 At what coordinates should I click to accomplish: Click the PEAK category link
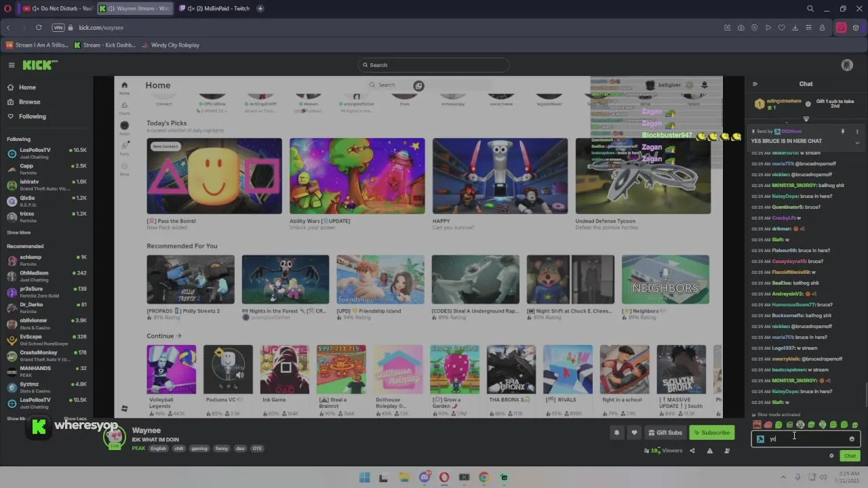138,449
